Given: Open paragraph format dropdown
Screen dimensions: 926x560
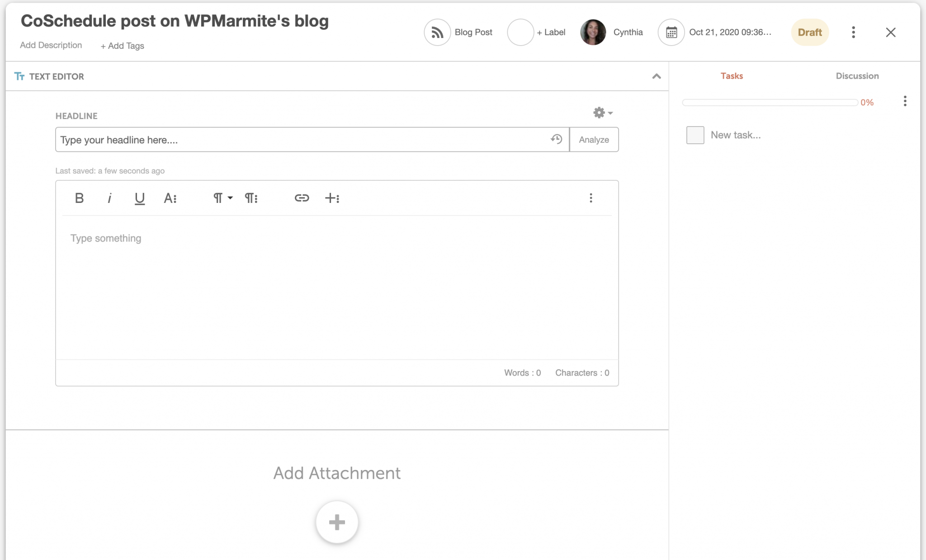Looking at the screenshot, I should click(x=223, y=198).
